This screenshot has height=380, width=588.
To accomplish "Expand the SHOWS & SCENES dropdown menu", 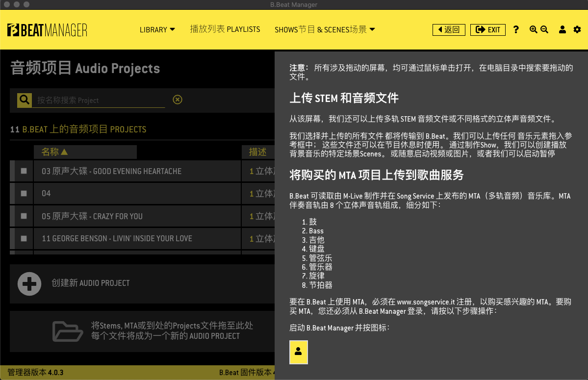I will pyautogui.click(x=325, y=29).
